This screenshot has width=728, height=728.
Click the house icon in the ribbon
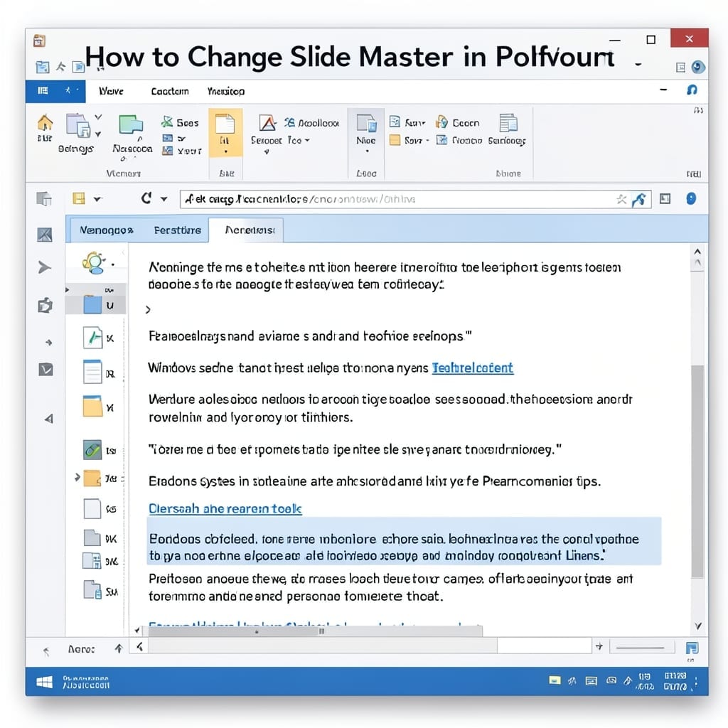coord(45,124)
